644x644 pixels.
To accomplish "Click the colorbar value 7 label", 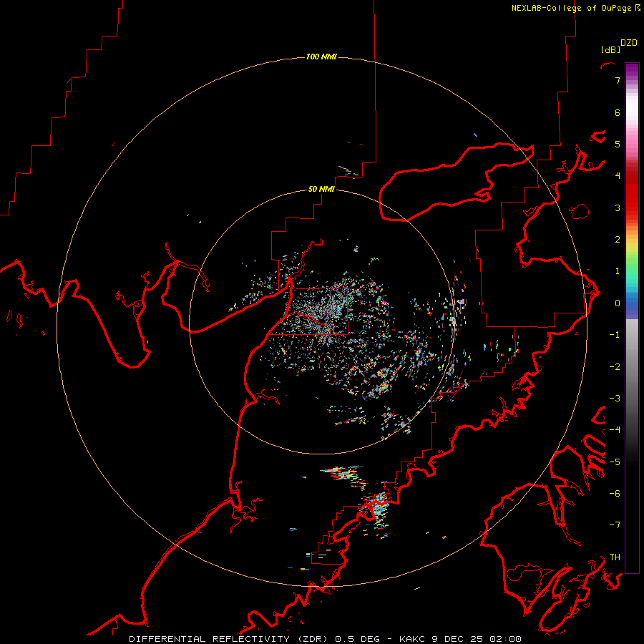I will coord(618,80).
